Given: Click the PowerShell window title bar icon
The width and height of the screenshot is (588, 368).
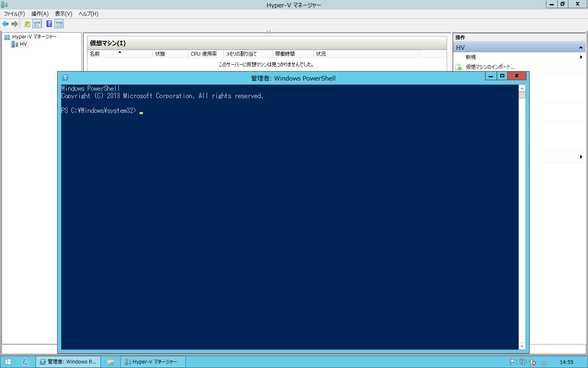Looking at the screenshot, I should tap(65, 78).
